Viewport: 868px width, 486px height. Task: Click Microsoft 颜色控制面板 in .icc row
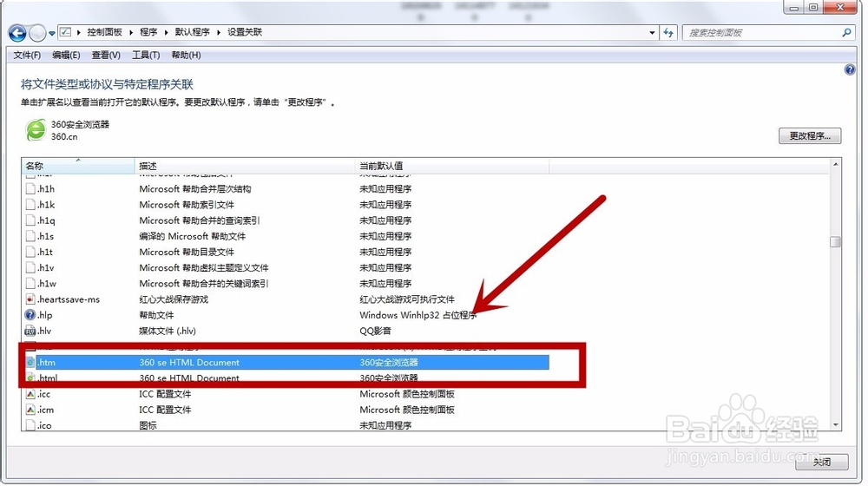407,394
